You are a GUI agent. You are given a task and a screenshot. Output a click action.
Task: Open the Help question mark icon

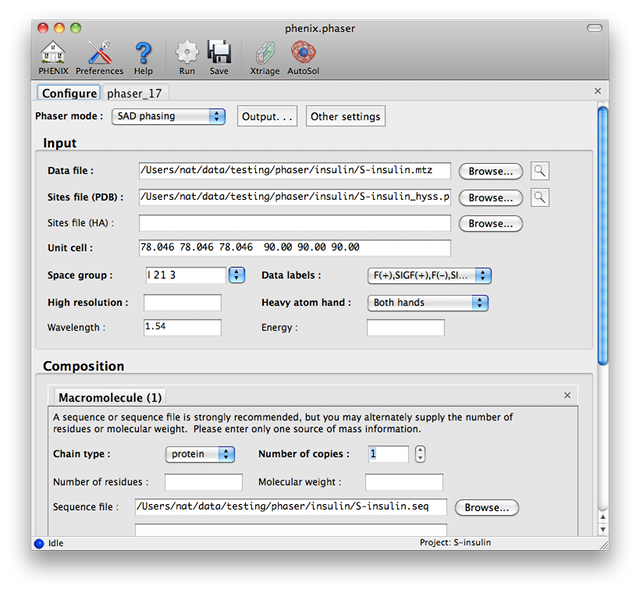[143, 53]
